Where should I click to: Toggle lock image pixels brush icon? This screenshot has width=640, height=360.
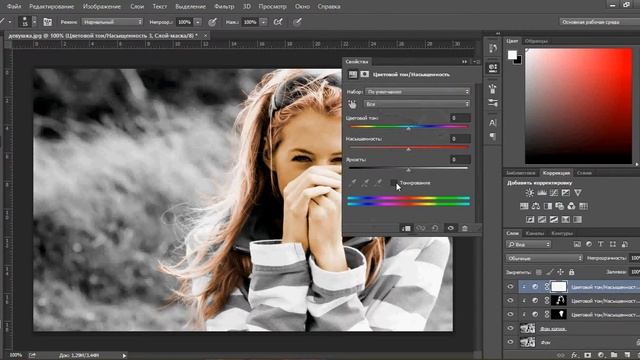pos(550,272)
